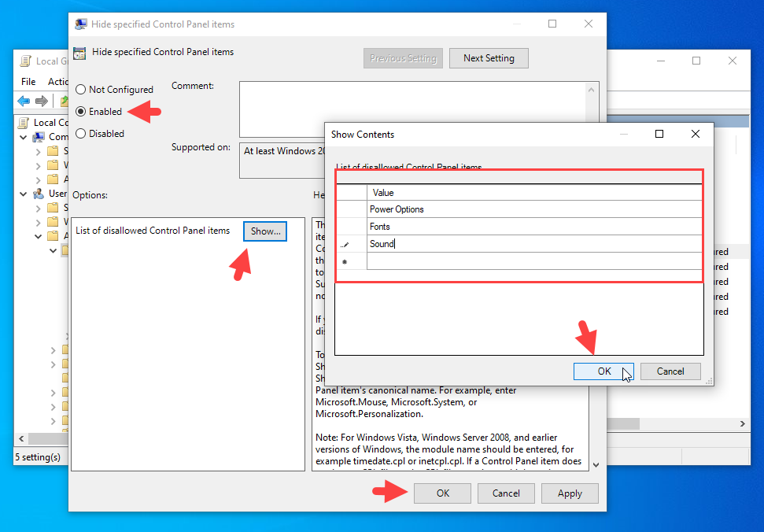Select the Power Options value cell

coord(534,209)
